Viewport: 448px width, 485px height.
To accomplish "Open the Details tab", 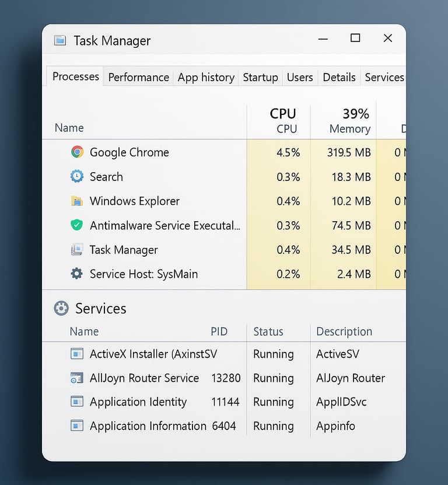I will coord(339,77).
